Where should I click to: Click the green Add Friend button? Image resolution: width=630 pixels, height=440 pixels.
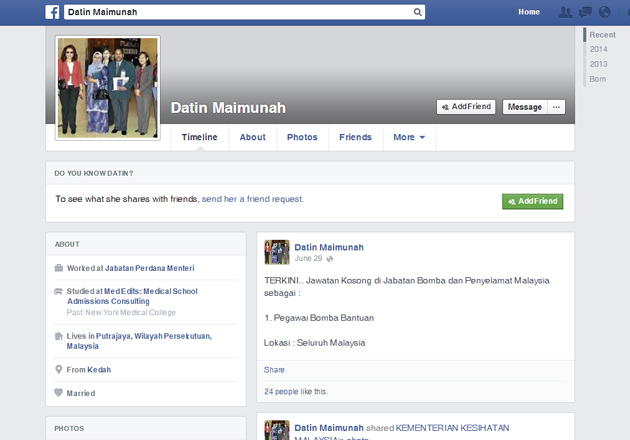(x=532, y=201)
